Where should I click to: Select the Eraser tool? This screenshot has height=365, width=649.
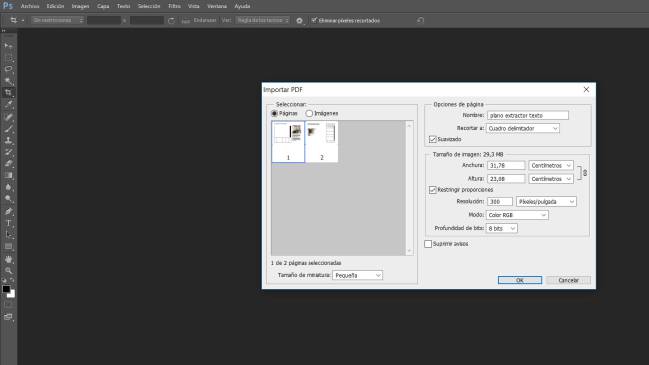point(8,163)
